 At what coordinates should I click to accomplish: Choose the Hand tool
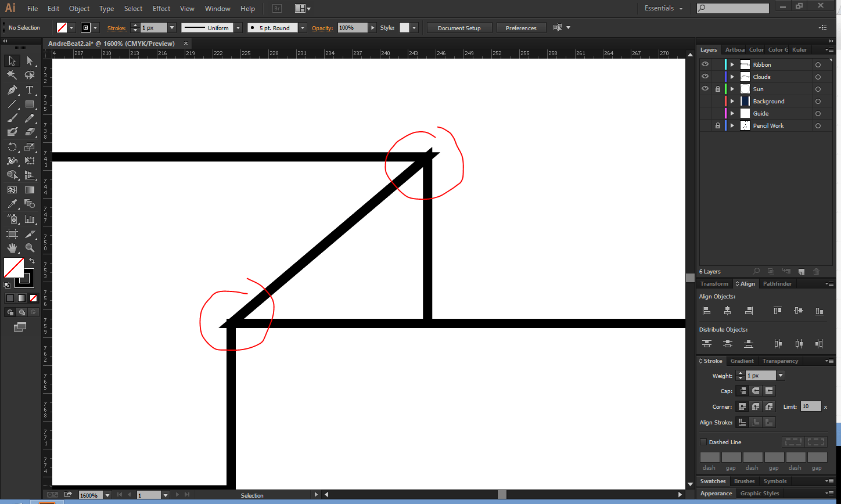12,247
